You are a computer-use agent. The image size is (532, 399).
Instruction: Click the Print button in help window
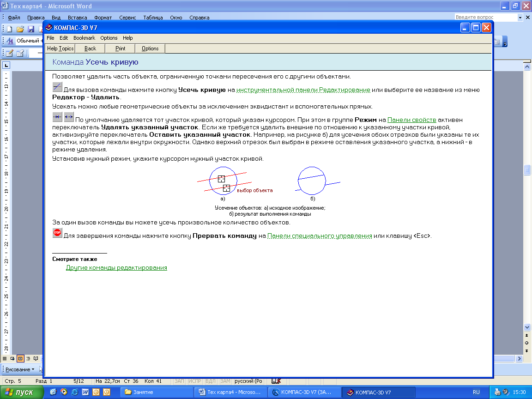[x=121, y=48]
